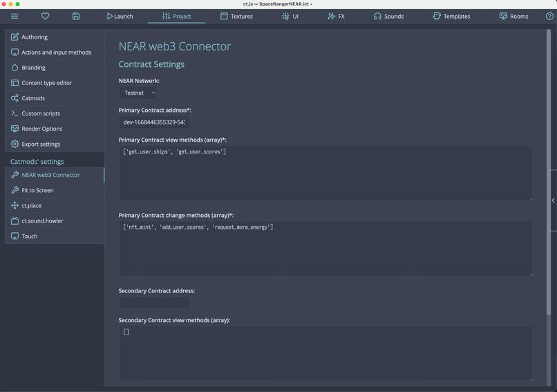Click the Content type editor icon
Viewport: 557px width, 392px height.
click(15, 83)
